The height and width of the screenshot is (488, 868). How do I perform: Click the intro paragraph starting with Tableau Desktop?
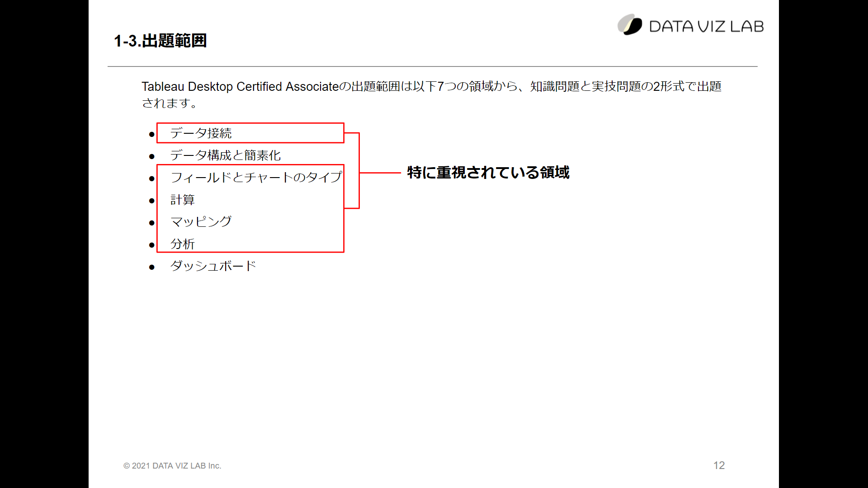432,94
